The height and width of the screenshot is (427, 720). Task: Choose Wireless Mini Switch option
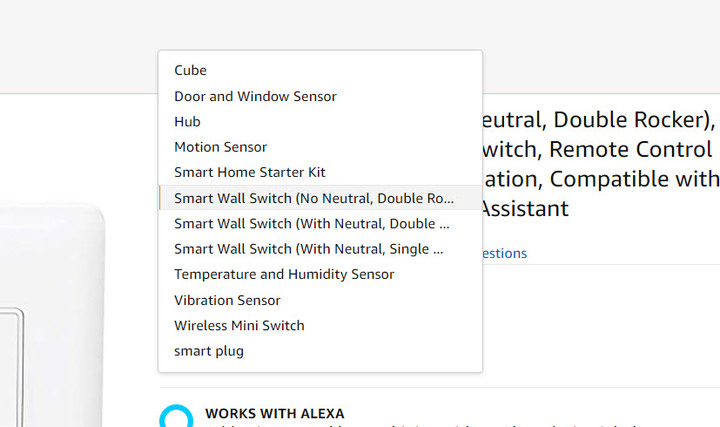(x=320, y=326)
